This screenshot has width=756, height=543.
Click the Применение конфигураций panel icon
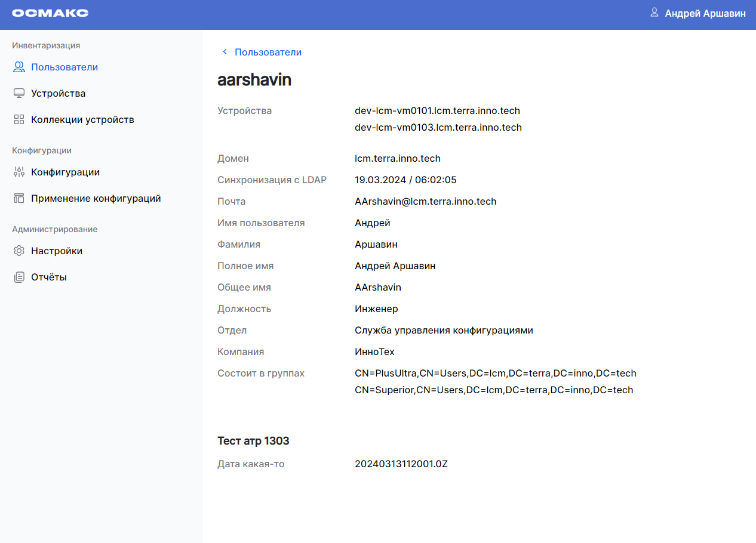pos(18,198)
